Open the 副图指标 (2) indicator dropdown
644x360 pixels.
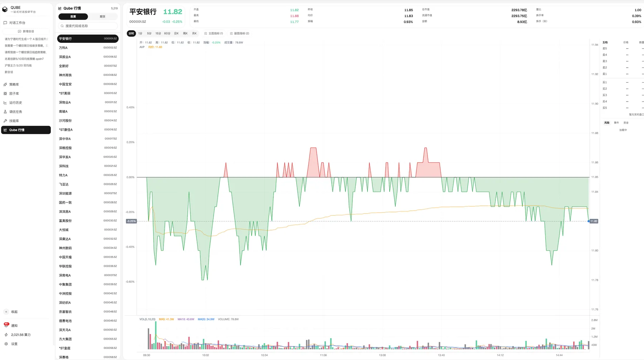point(240,34)
